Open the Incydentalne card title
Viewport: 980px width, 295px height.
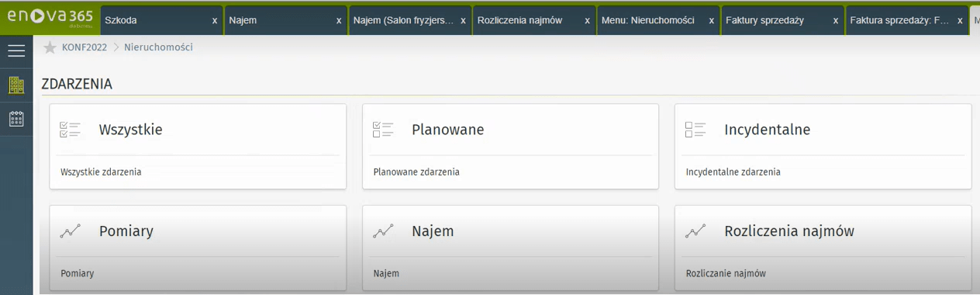[x=767, y=130]
